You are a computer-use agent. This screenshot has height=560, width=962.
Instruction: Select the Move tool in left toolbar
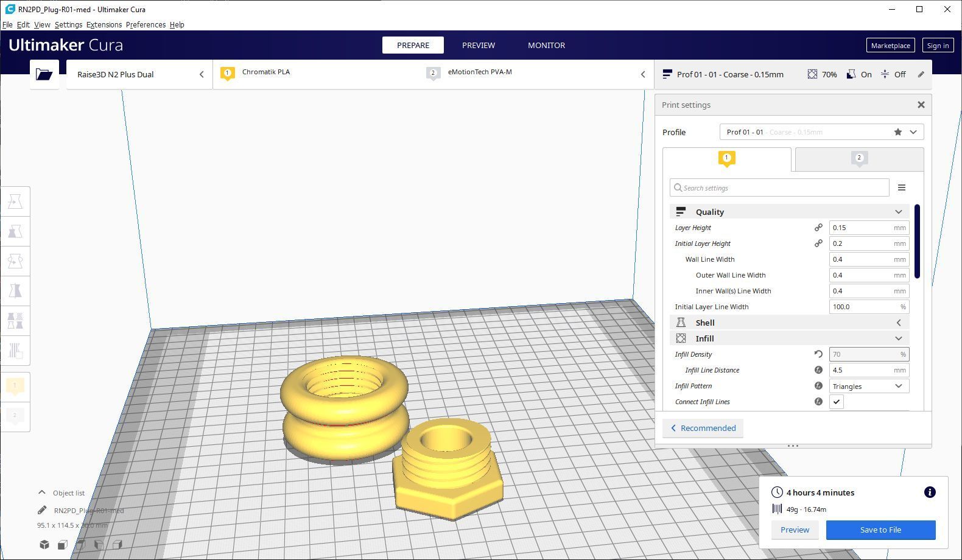click(x=15, y=201)
